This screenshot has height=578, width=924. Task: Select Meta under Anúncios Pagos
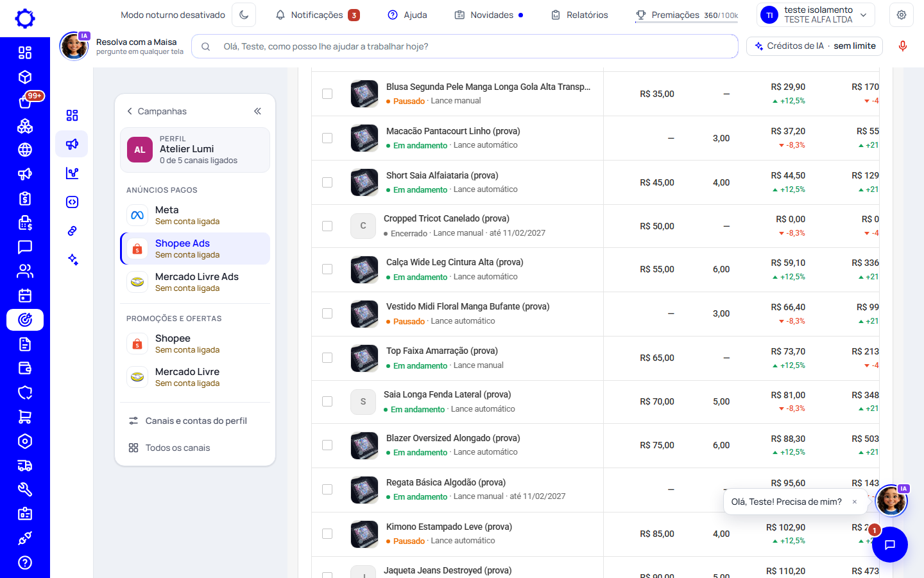point(195,215)
